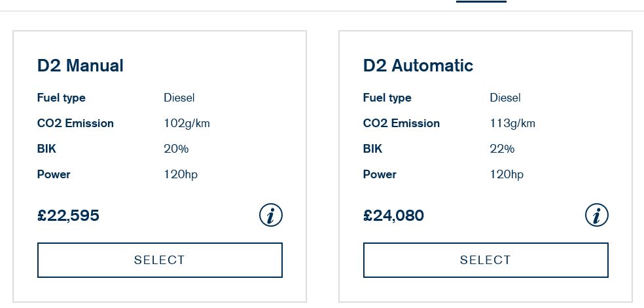The image size is (644, 308).
Task: Click 120hp power value in D2 Manual card
Action: [x=181, y=174]
